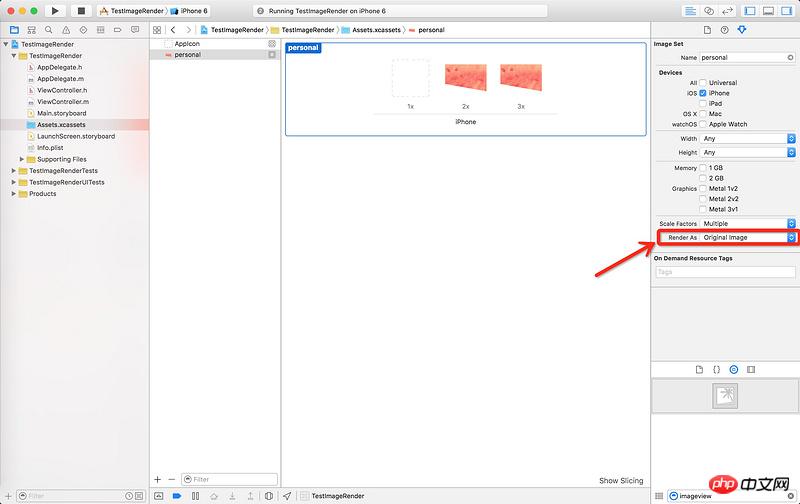Toggle breakpoints activation in debug bar
The image size is (800, 504).
click(x=177, y=496)
